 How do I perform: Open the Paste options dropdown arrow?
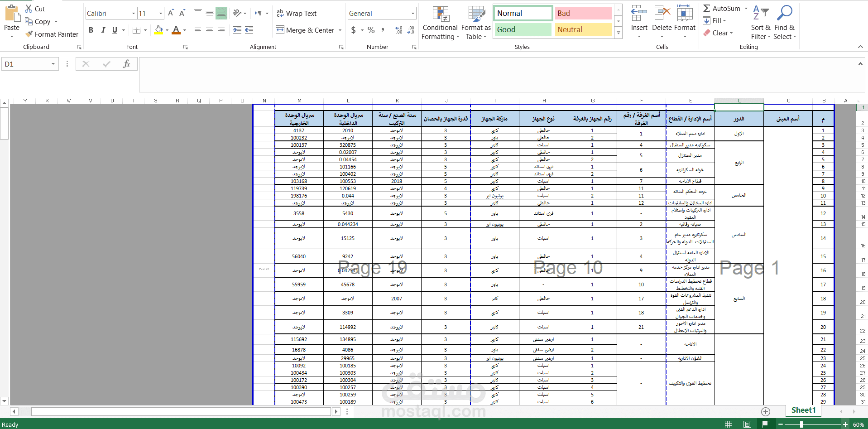[x=11, y=36]
